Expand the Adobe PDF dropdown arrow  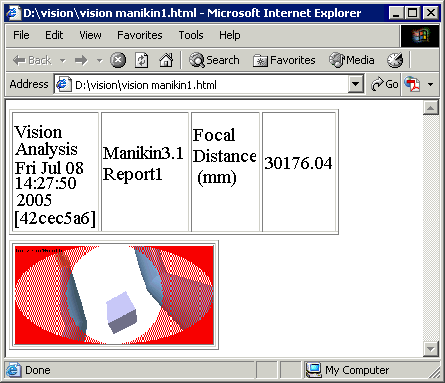(x=430, y=84)
